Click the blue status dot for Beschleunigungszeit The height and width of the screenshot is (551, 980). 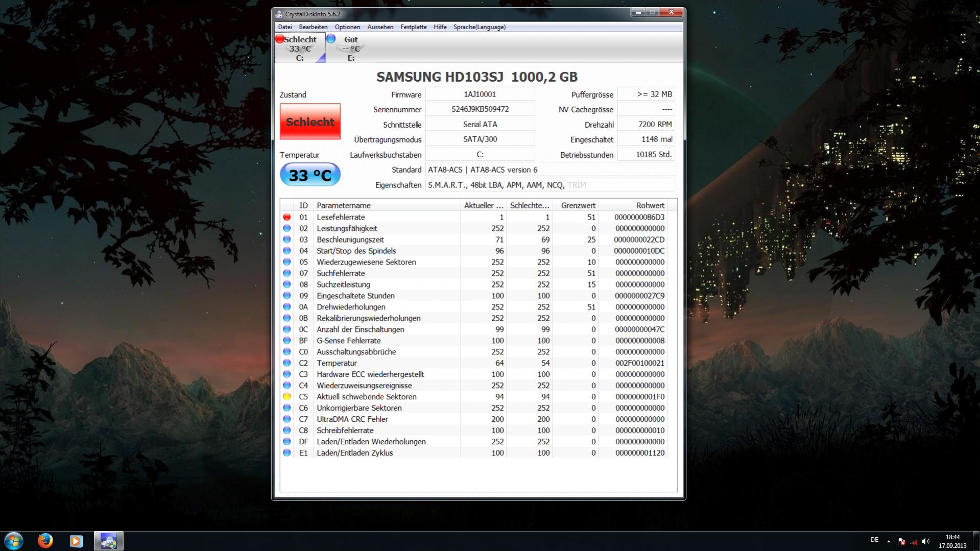(x=287, y=239)
